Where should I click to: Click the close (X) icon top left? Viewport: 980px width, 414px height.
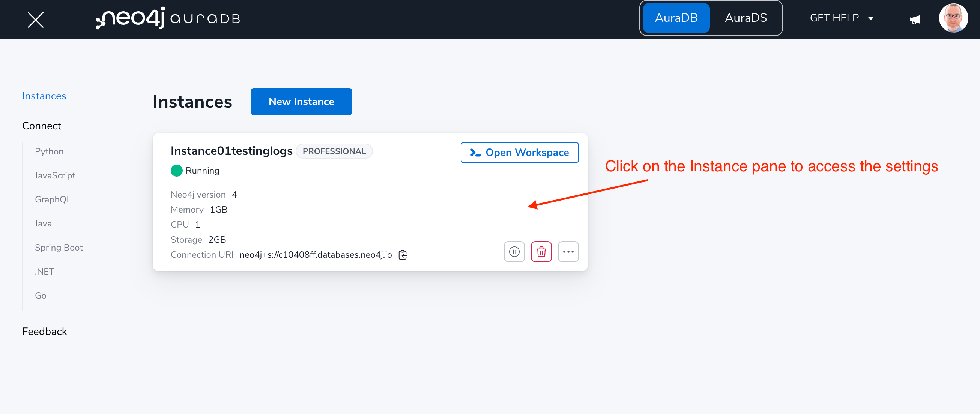pos(35,19)
